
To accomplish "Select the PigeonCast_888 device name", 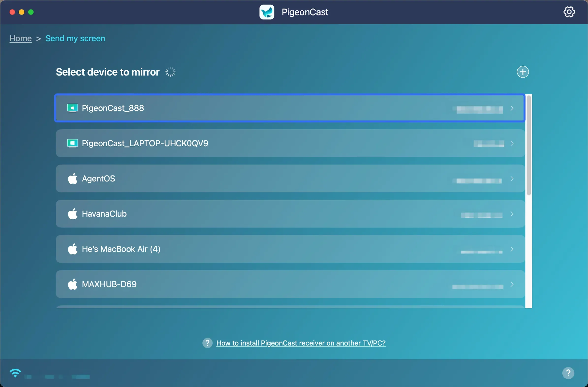I will 113,108.
